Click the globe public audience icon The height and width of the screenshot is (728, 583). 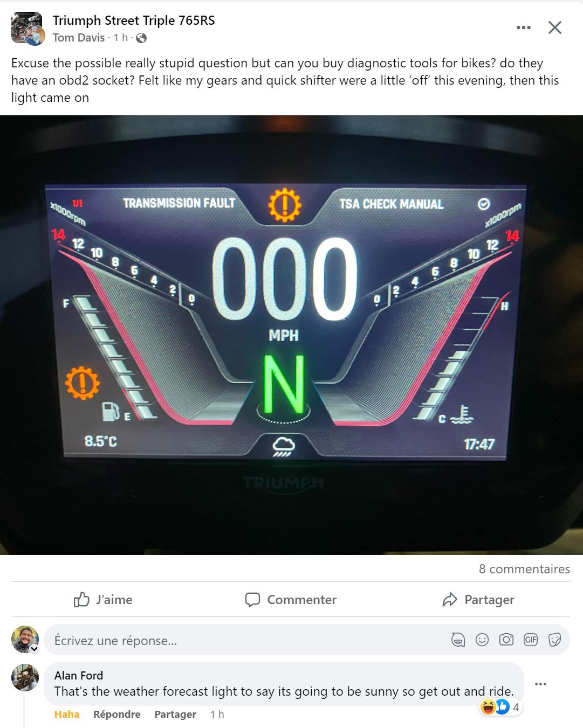point(141,38)
